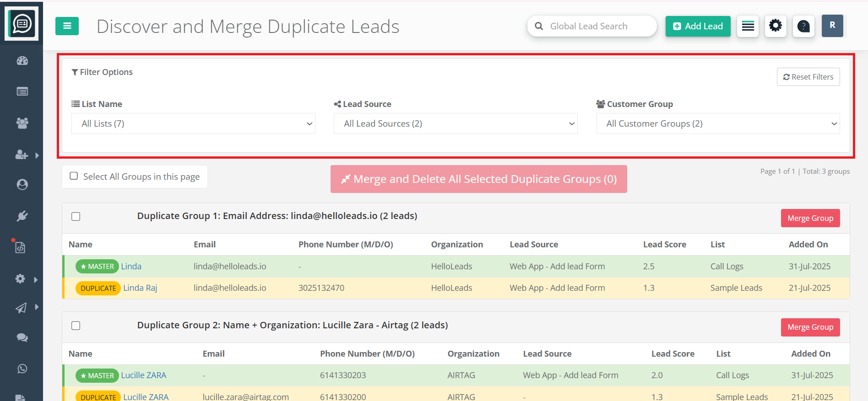Click the Reset Filters button
Viewport: 868px width, 401px height.
coord(808,77)
